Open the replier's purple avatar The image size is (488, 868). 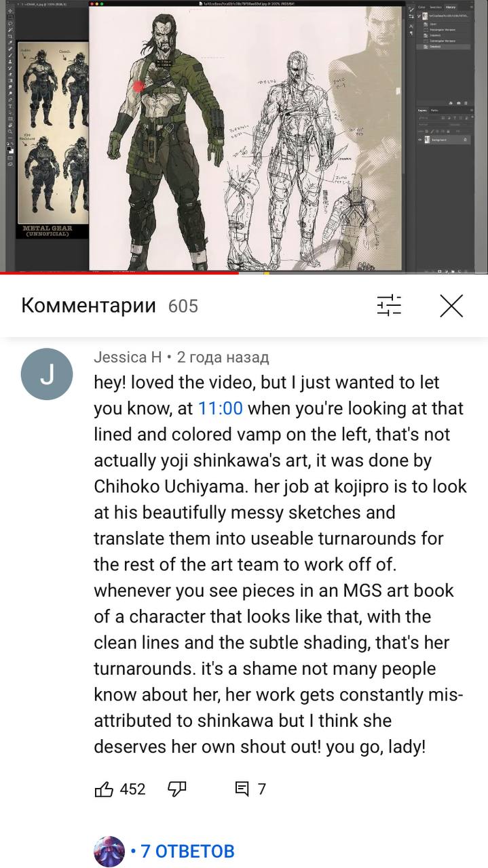[x=109, y=851]
